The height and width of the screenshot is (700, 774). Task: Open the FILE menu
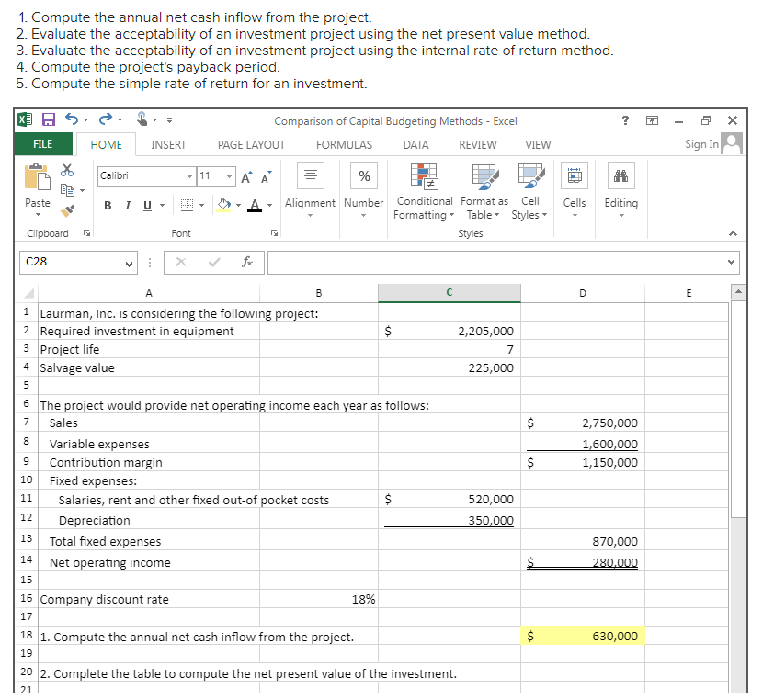tap(42, 144)
